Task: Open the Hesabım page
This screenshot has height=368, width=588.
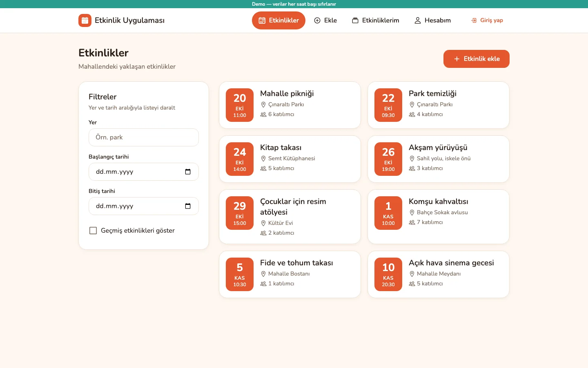Action: (x=433, y=20)
